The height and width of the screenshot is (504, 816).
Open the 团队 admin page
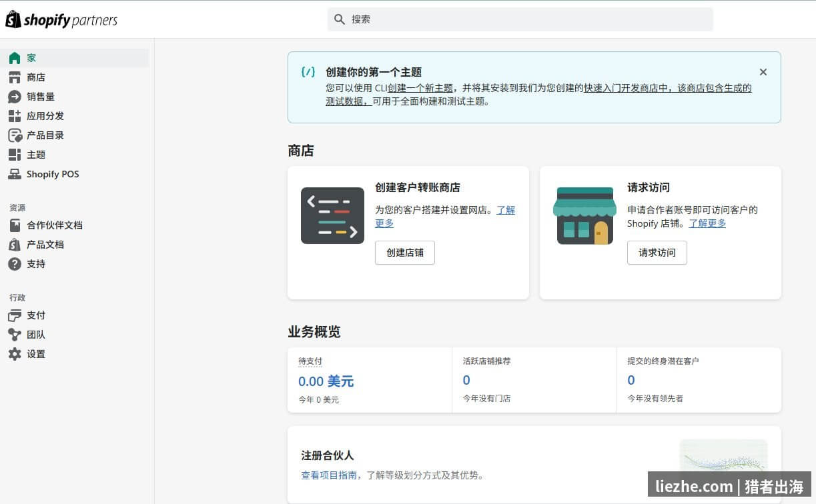pos(75,335)
